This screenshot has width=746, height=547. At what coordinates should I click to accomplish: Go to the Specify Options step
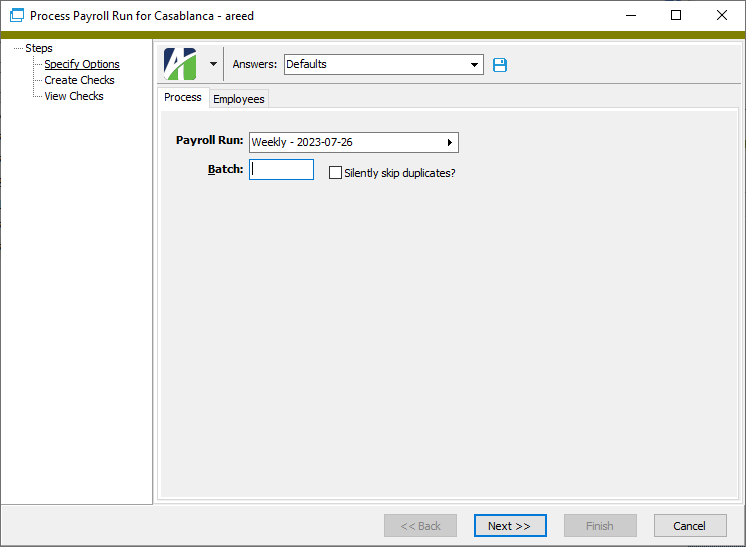point(82,64)
